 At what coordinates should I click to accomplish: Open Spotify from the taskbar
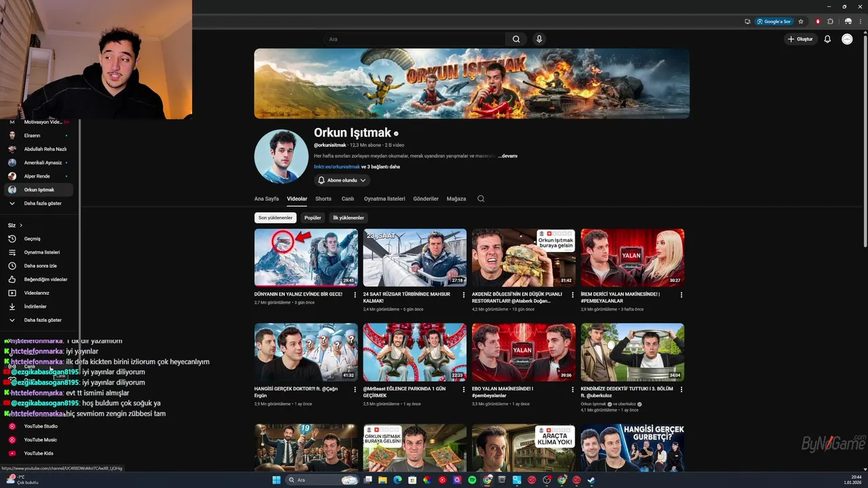point(472,480)
